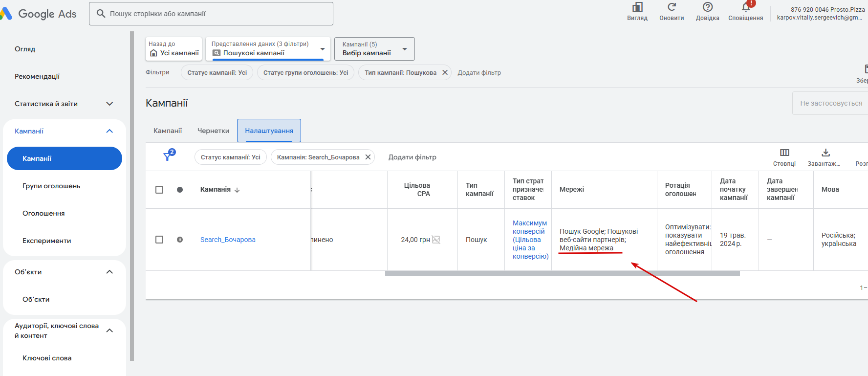Viewport: 868px width, 376px height.
Task: Remove the Тип кампанії: Пошукова filter
Action: pyautogui.click(x=445, y=72)
